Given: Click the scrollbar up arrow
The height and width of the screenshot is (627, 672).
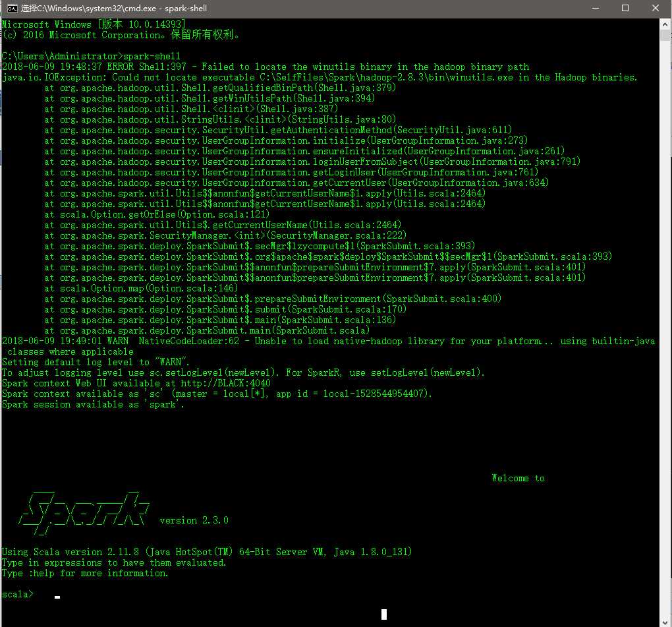Looking at the screenshot, I should click(x=665, y=24).
